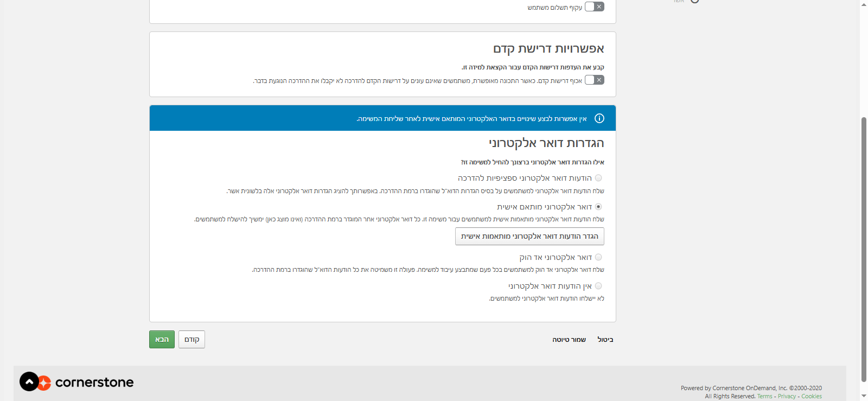
Task: Click the scrollbar up arrow
Action: pos(864,4)
